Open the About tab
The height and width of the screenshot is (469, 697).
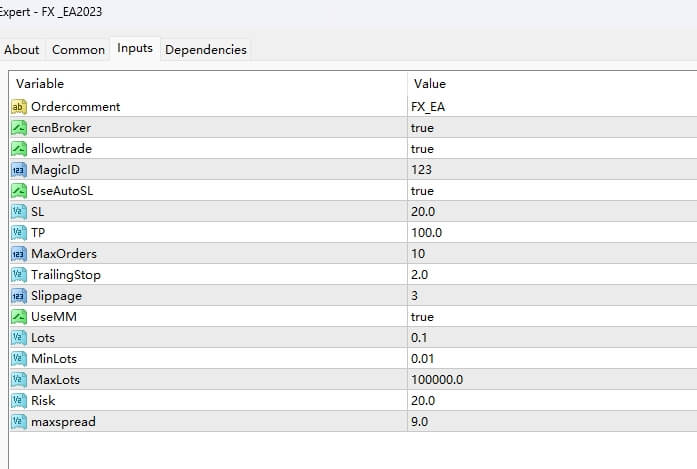[x=22, y=49]
